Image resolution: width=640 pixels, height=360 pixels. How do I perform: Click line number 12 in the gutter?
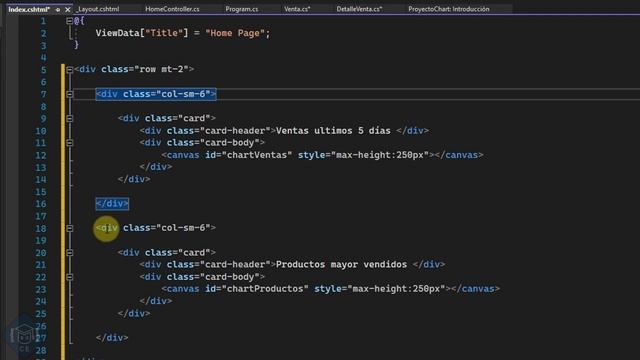pos(41,156)
